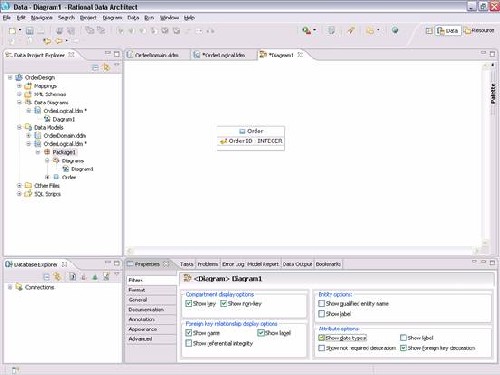Expand OrderDomain.ddm node
Viewport: 500px width, 375px height.
point(29,136)
